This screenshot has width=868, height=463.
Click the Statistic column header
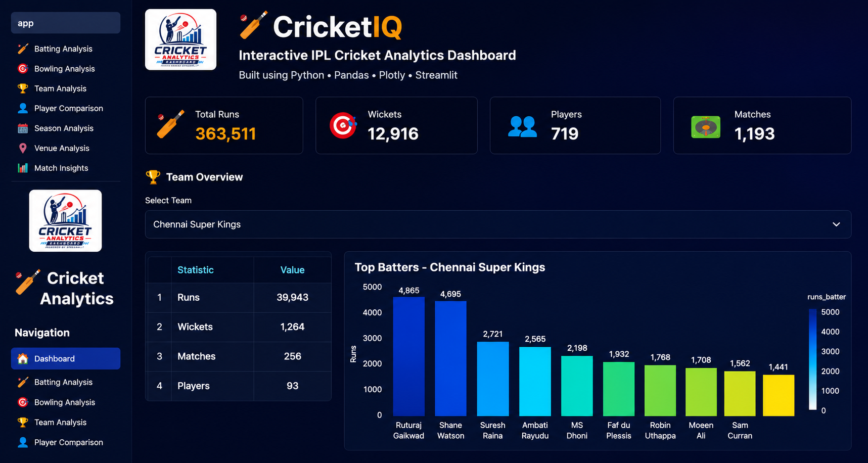[212, 270]
